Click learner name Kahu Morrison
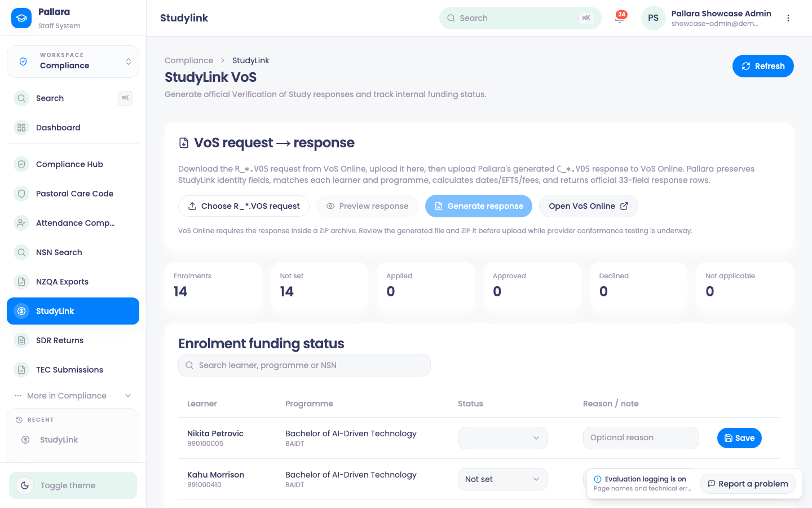 [x=215, y=475]
